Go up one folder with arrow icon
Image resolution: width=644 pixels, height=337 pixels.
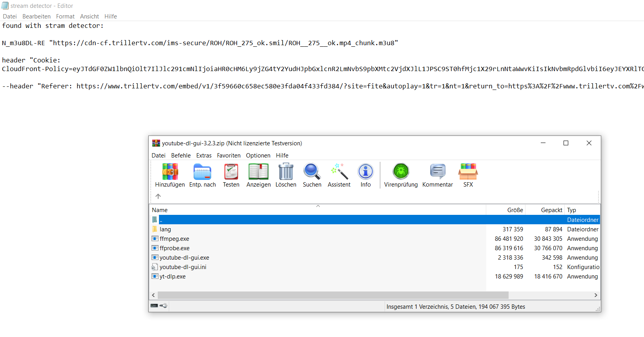pyautogui.click(x=158, y=196)
